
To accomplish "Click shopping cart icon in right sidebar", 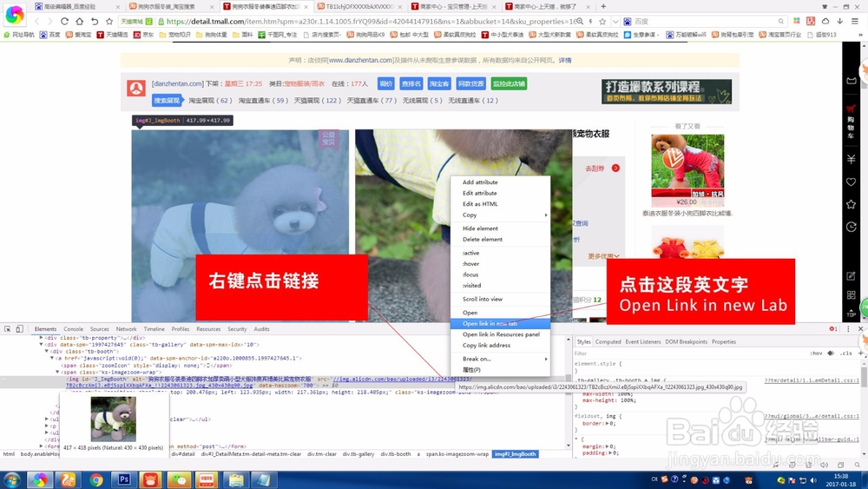I will (851, 109).
